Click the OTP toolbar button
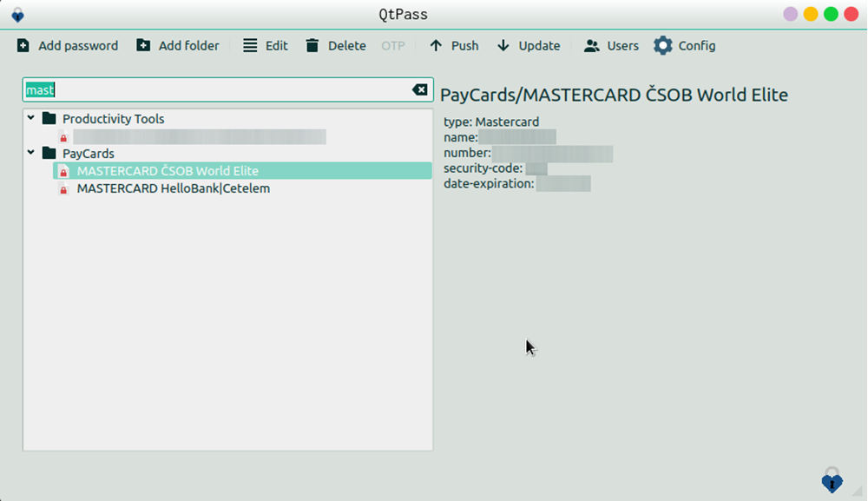This screenshot has width=868, height=501. pos(393,45)
